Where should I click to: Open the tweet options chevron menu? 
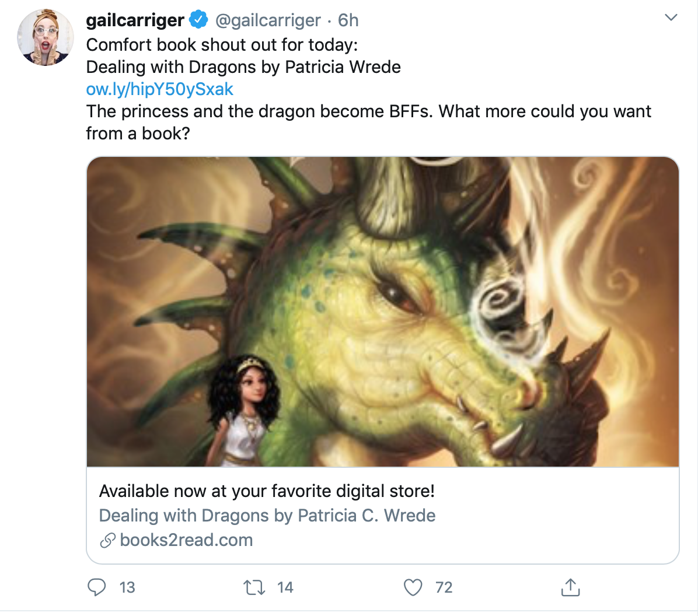point(671,17)
